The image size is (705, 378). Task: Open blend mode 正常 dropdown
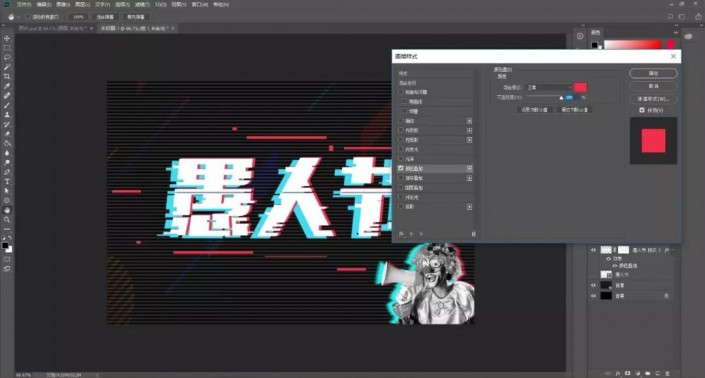pyautogui.click(x=549, y=87)
